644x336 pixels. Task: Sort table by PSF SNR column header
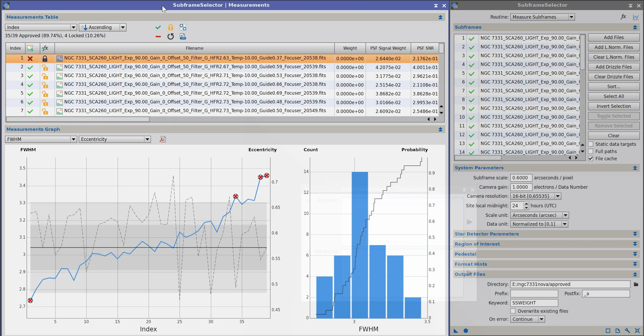425,48
